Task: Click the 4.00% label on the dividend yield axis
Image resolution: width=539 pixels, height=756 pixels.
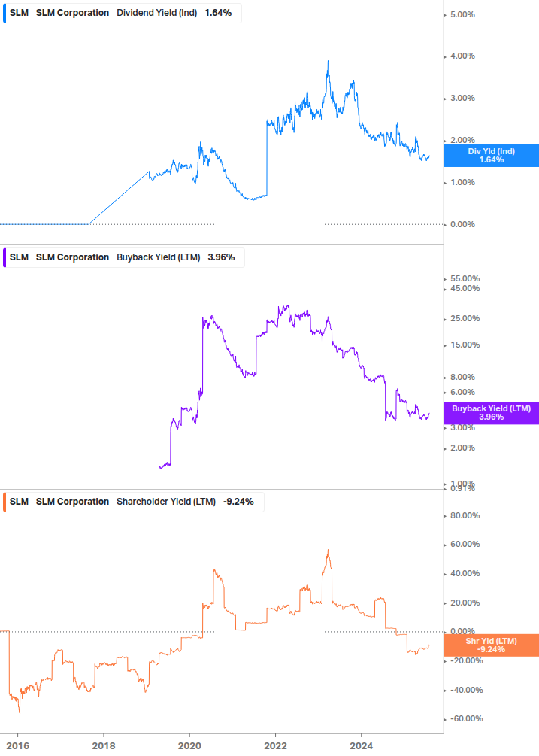Action: [x=462, y=56]
